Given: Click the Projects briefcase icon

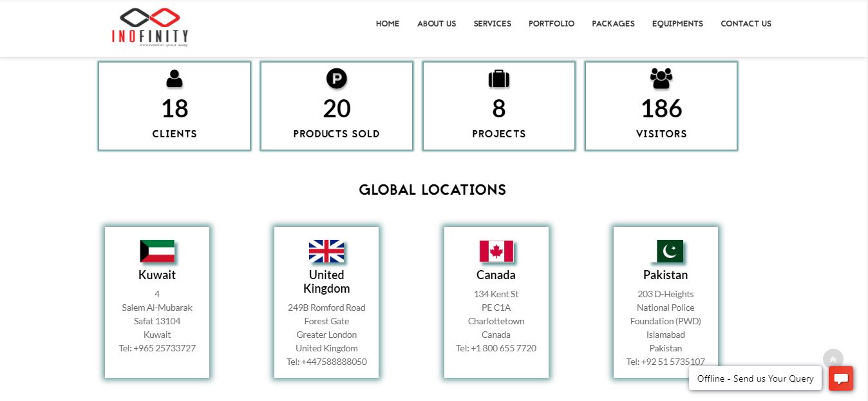Looking at the screenshot, I should [x=499, y=79].
